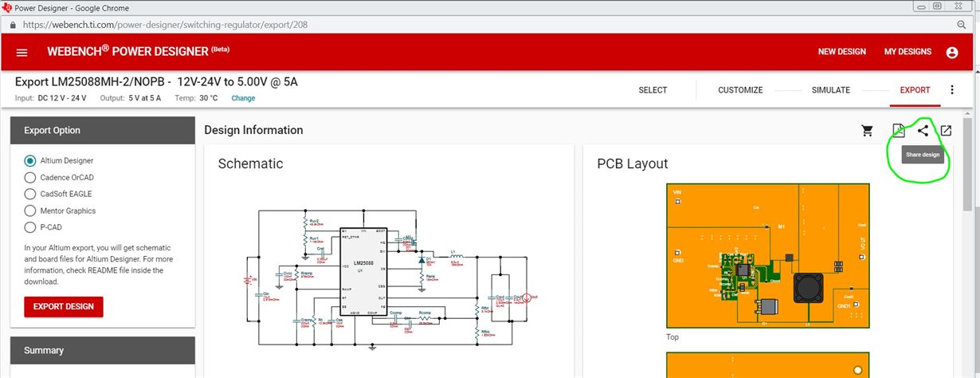Viewport: 980px width, 378px height.
Task: Click the print PDF report icon
Action: [898, 131]
